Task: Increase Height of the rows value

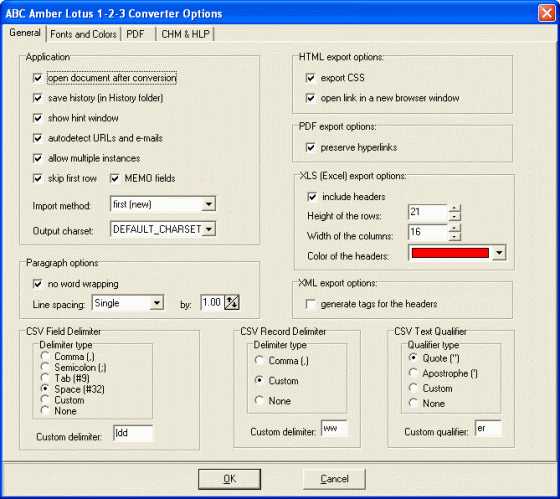Action: pyautogui.click(x=454, y=208)
